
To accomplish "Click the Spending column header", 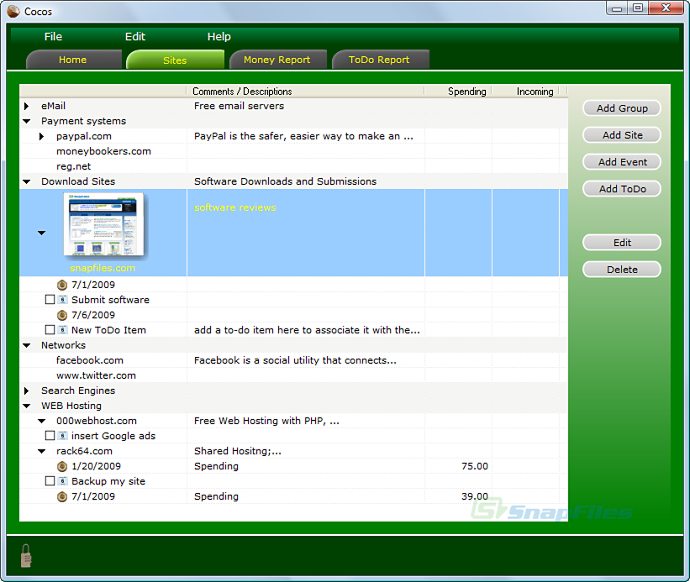I will point(458,92).
